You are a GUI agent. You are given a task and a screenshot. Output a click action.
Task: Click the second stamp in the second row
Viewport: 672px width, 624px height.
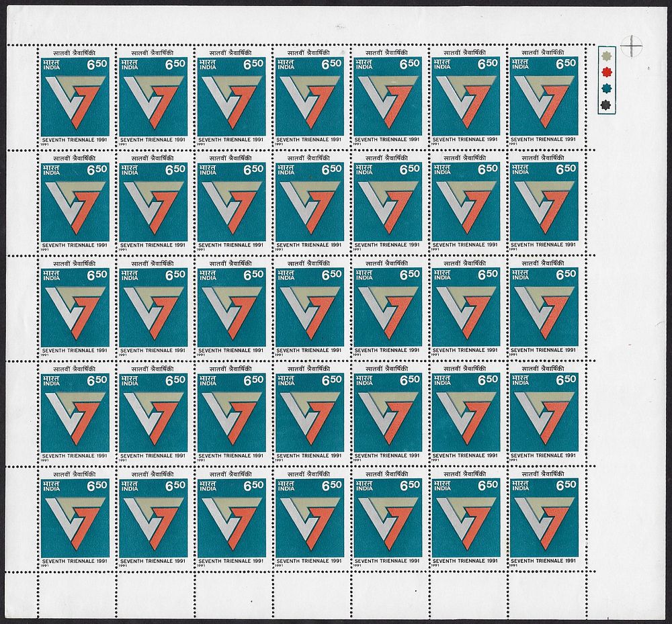tap(153, 202)
